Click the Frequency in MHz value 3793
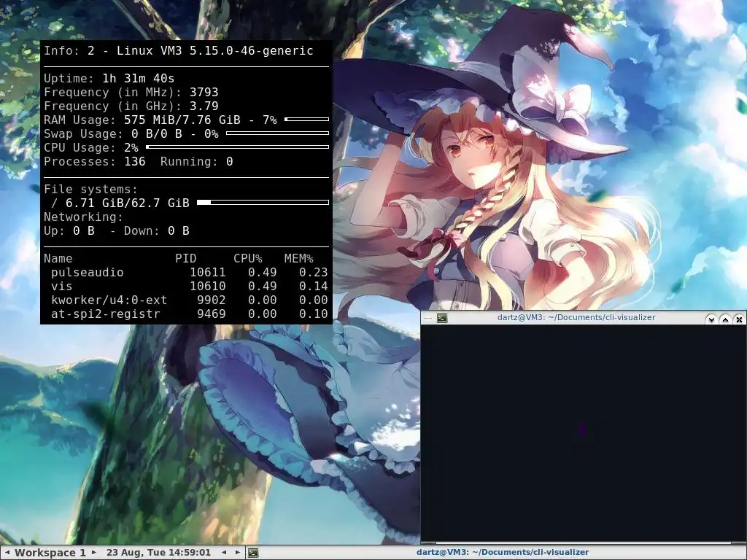 (x=204, y=92)
